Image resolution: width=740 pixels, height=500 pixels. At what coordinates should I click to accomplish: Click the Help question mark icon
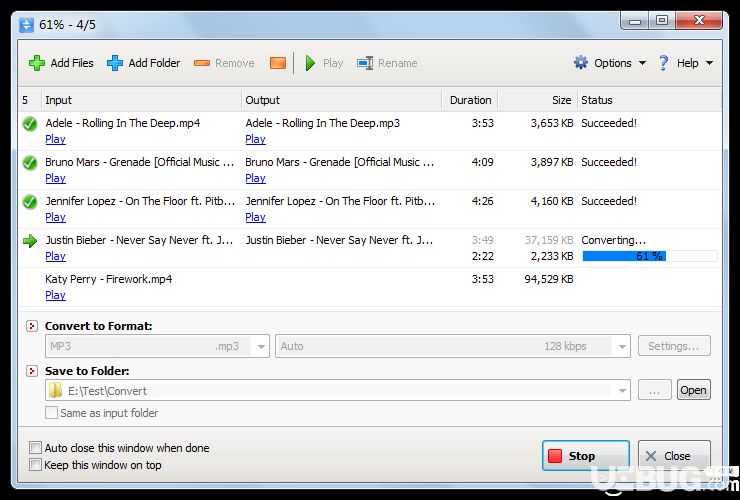click(663, 63)
